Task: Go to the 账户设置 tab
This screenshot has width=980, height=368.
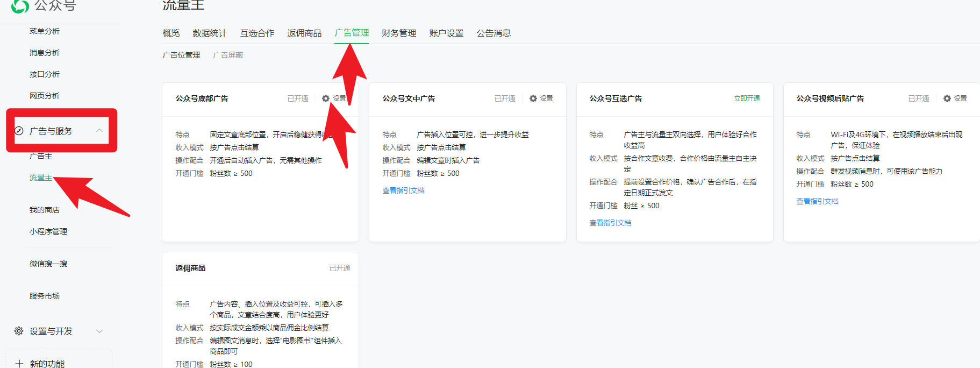Action: click(x=446, y=33)
